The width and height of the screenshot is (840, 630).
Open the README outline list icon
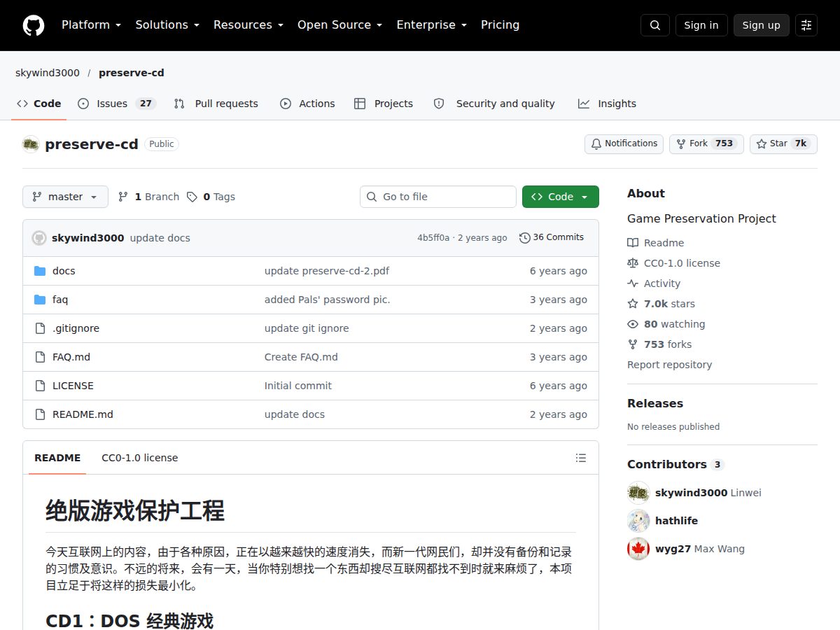[581, 458]
